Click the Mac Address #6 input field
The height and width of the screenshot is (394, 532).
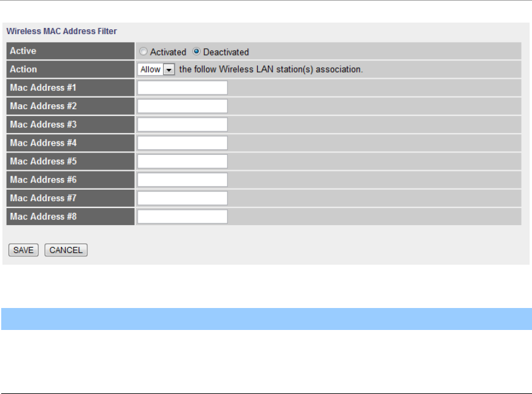(x=183, y=180)
